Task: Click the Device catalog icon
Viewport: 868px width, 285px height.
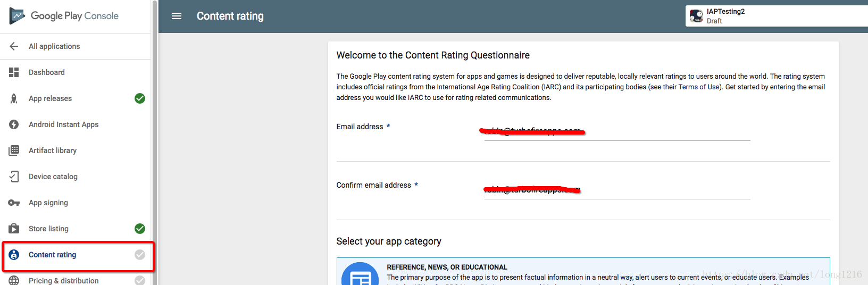Action: click(14, 177)
